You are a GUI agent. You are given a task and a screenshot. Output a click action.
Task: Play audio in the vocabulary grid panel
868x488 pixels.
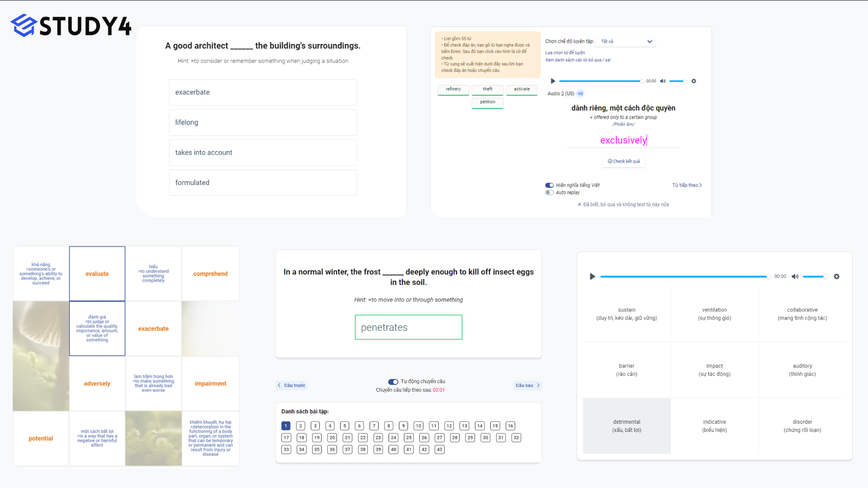(x=592, y=276)
